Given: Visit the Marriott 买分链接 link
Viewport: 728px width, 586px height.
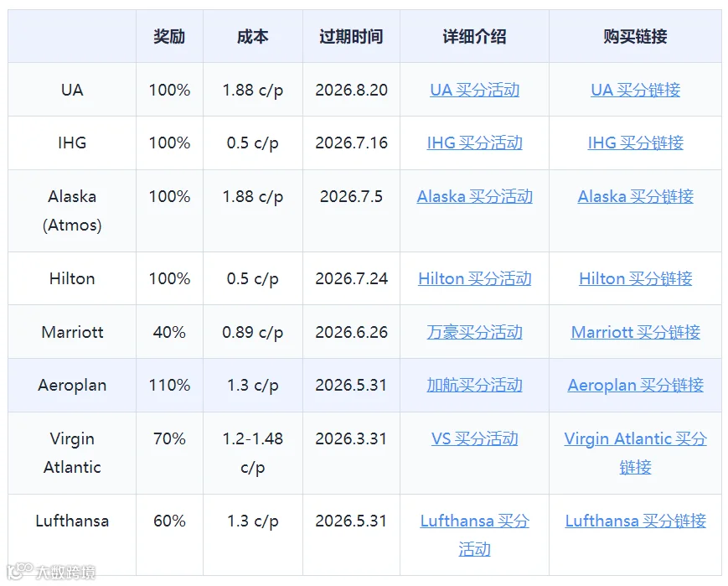Looking at the screenshot, I should (635, 332).
